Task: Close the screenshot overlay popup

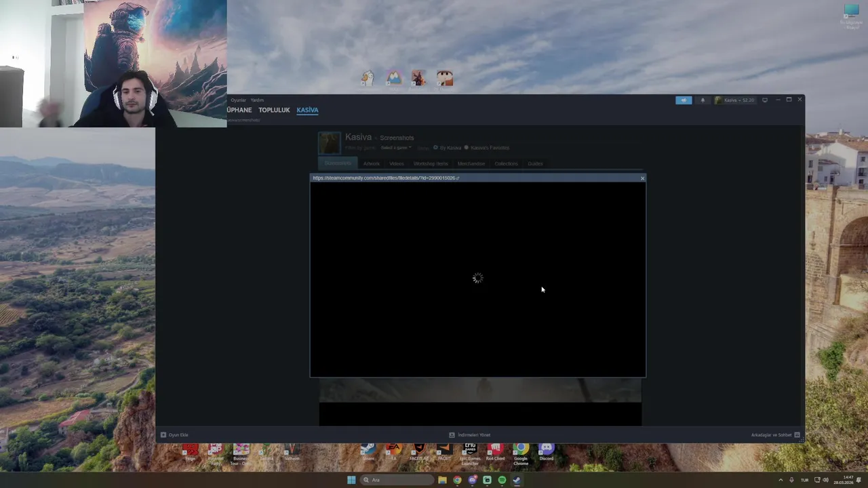Action: tap(642, 178)
